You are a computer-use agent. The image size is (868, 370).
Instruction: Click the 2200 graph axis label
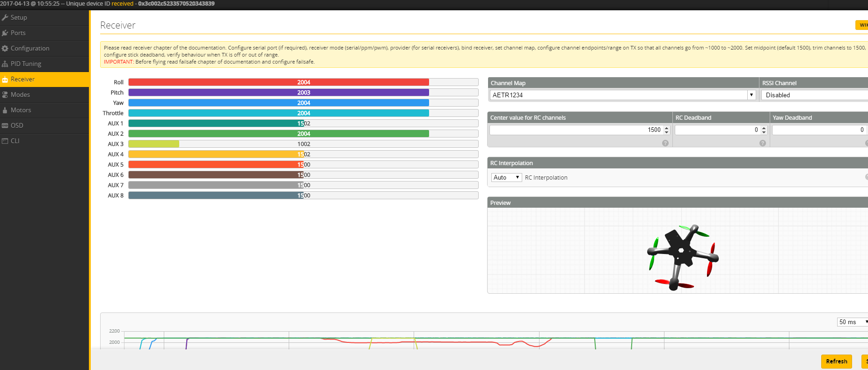click(x=115, y=331)
